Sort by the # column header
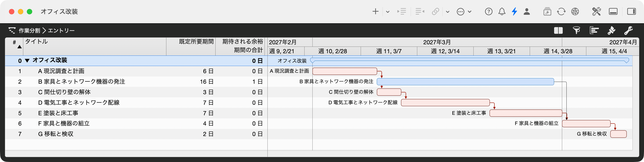 coord(14,47)
